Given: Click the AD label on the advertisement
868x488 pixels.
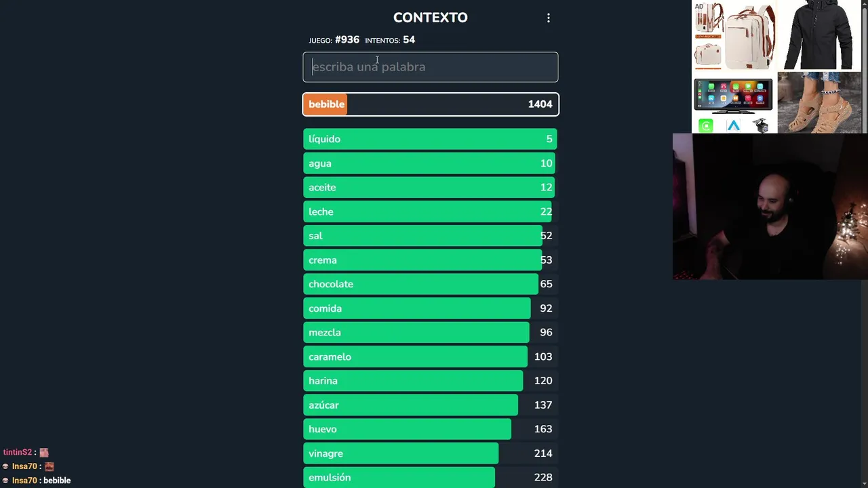Looking at the screenshot, I should point(699,7).
